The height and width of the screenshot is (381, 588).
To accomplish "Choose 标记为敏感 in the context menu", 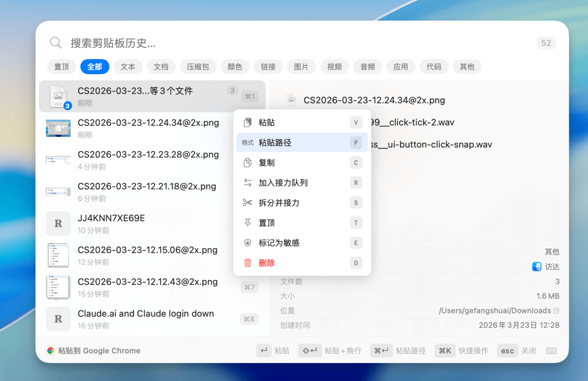I will (x=302, y=243).
